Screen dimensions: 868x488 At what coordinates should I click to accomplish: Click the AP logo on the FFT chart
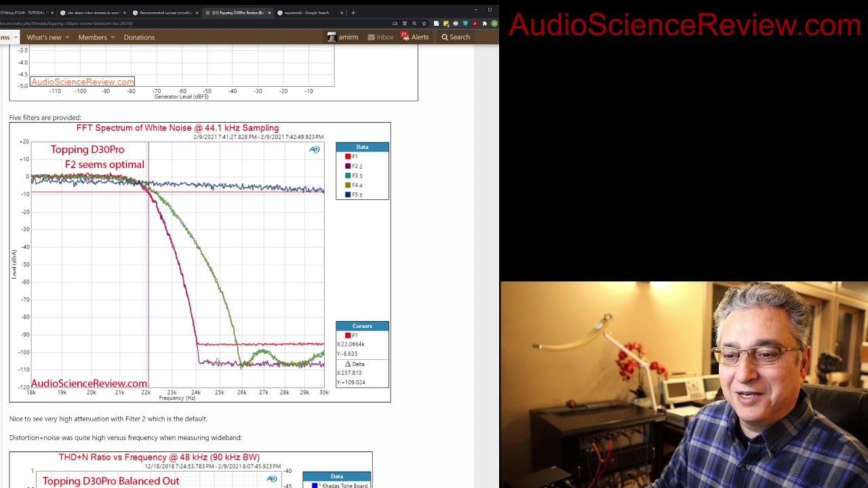point(314,149)
